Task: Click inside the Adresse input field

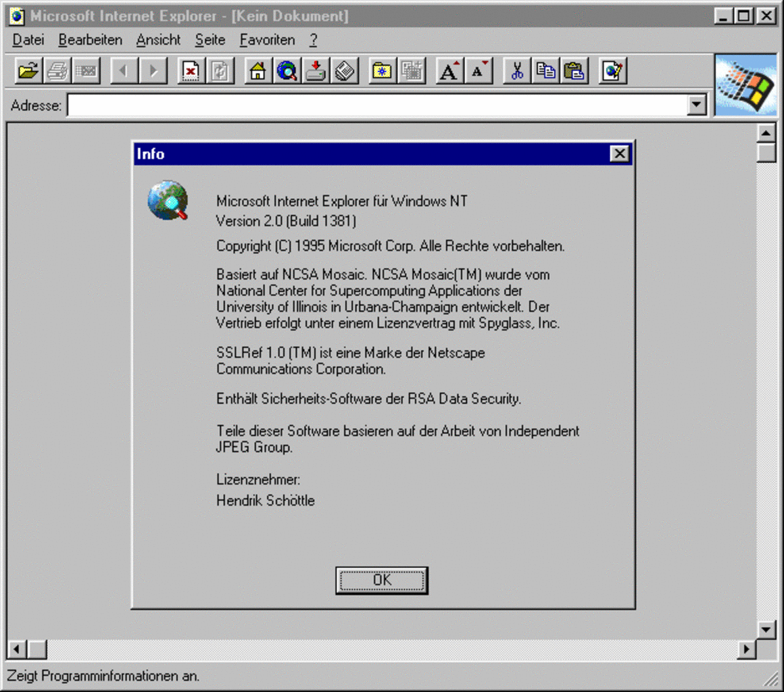Action: [377, 105]
